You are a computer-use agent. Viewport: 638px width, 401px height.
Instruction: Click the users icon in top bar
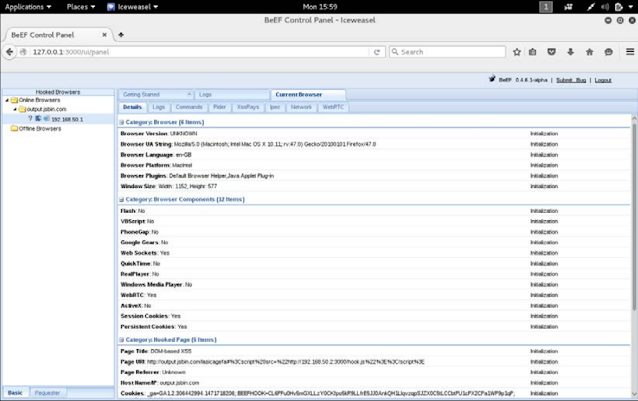(x=568, y=7)
